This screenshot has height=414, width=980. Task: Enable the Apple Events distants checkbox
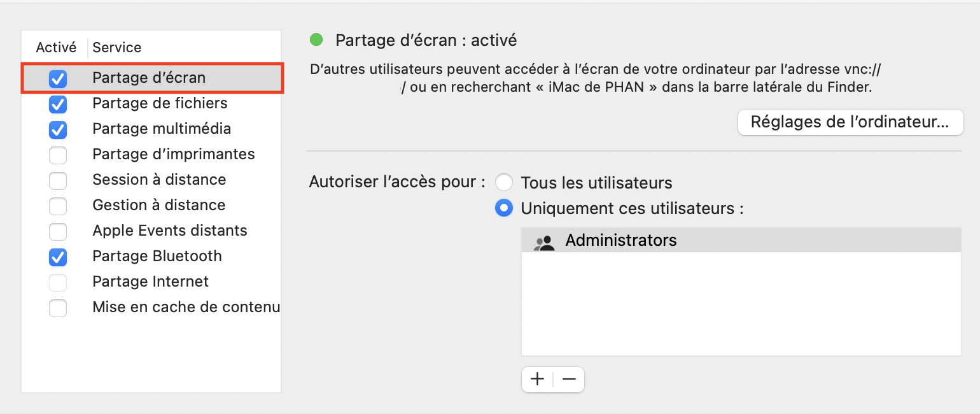click(x=58, y=231)
